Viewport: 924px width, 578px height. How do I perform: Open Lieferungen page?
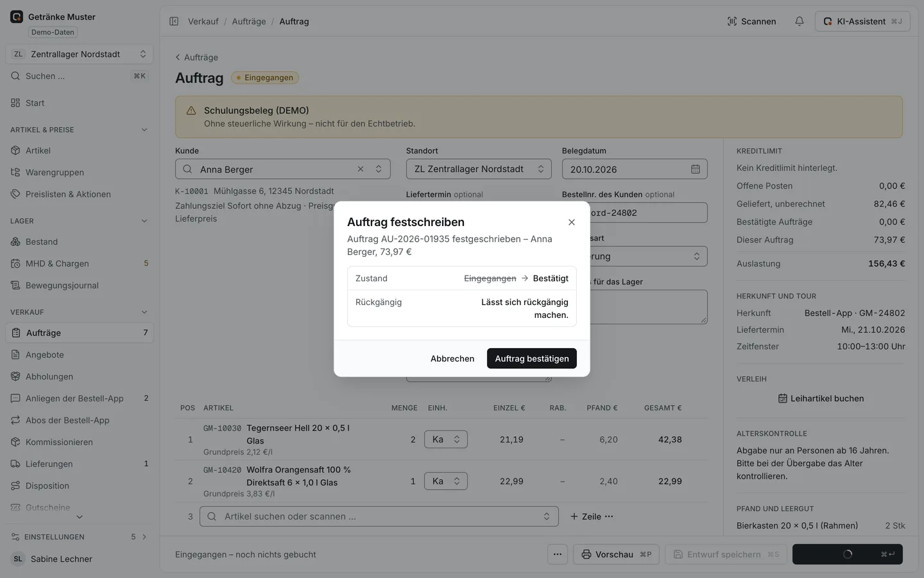click(80, 464)
